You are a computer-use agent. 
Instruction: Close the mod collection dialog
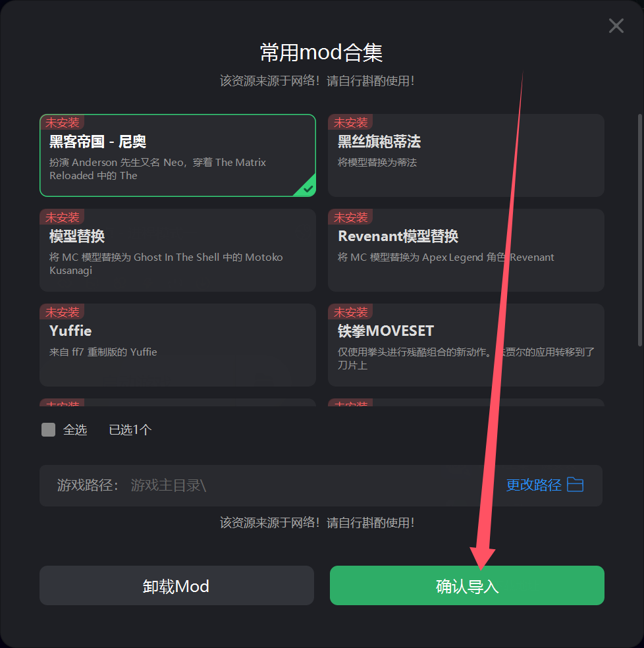pos(616,26)
